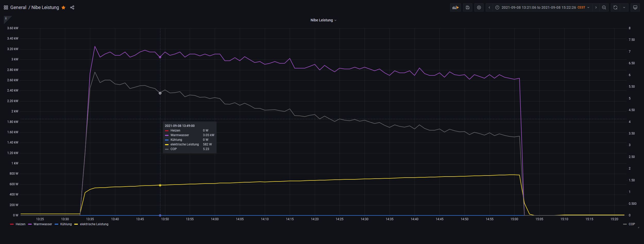Add a new panel to dashboard
This screenshot has width=644, height=244.
pos(455,7)
